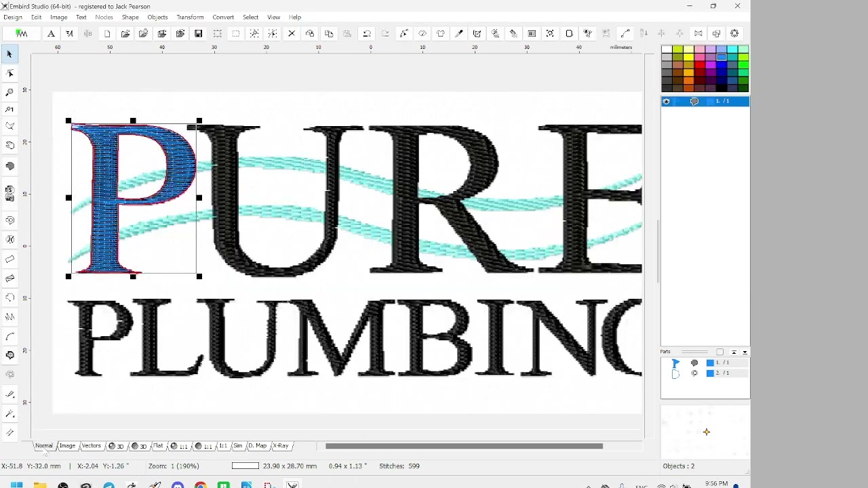Click the Objects : 2 status text
Viewport: 868px width, 488px height.
(x=679, y=466)
